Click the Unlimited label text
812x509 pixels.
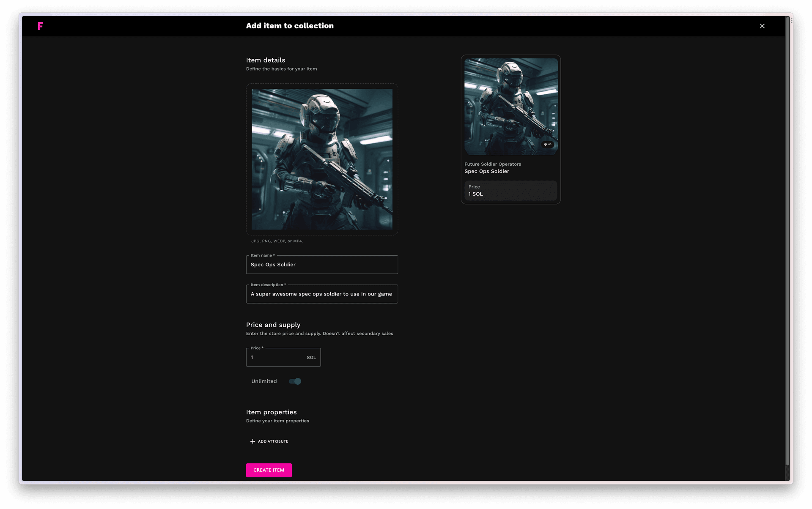point(264,381)
